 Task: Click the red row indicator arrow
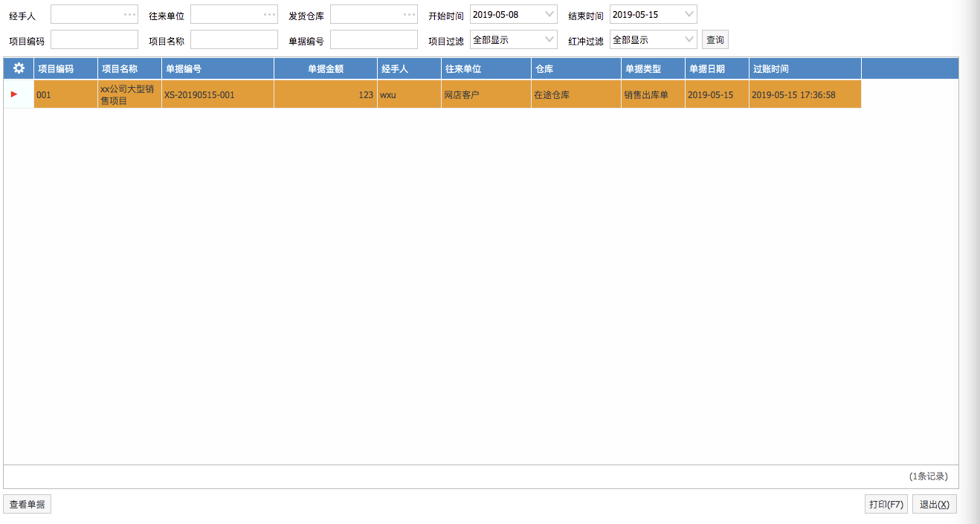[x=14, y=94]
